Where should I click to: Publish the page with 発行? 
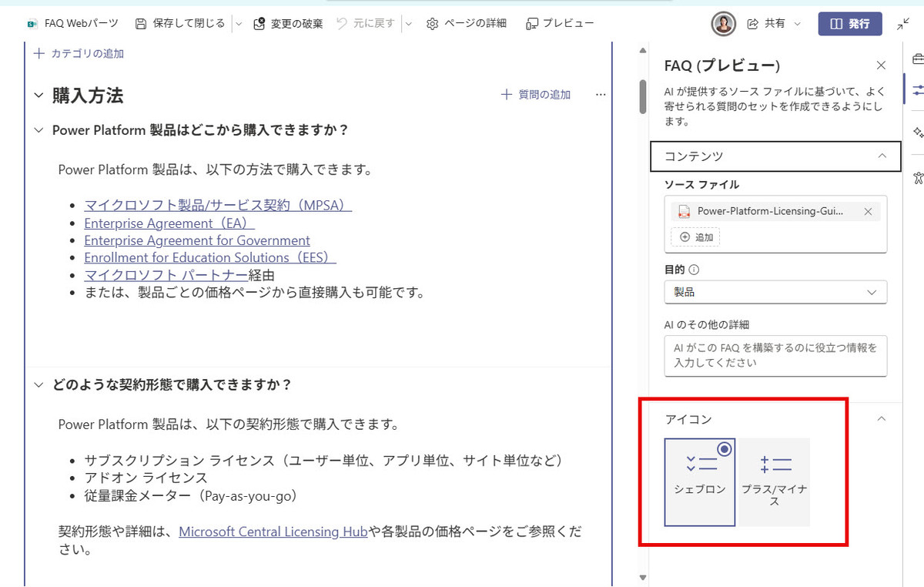click(849, 24)
